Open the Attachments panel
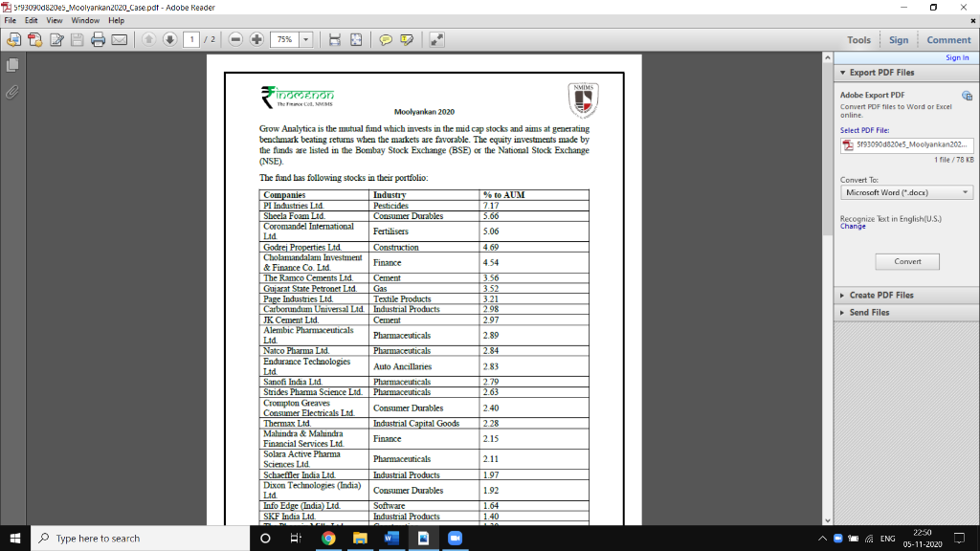Screen dimensions: 980x551 [11, 92]
